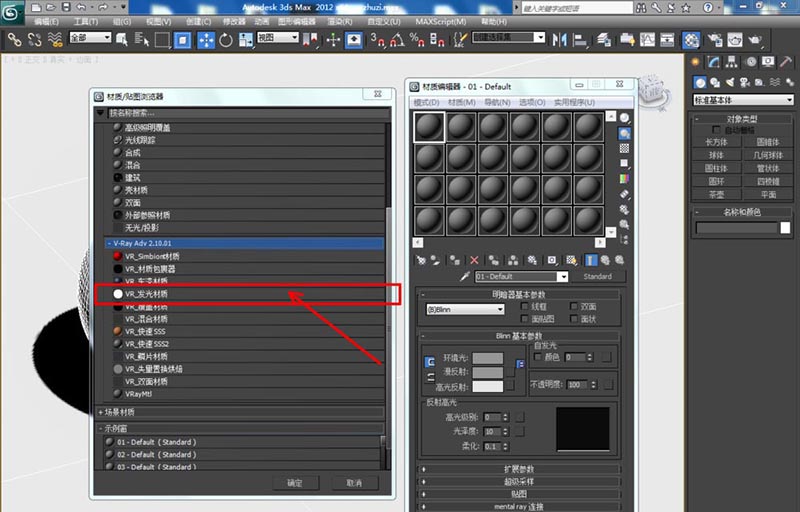Click the 漫反射 diffuse color swatch

point(488,372)
